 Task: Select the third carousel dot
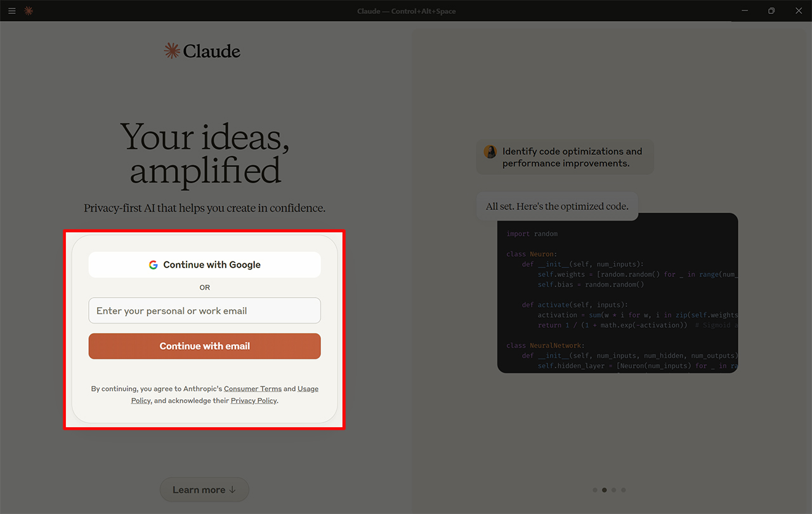613,490
